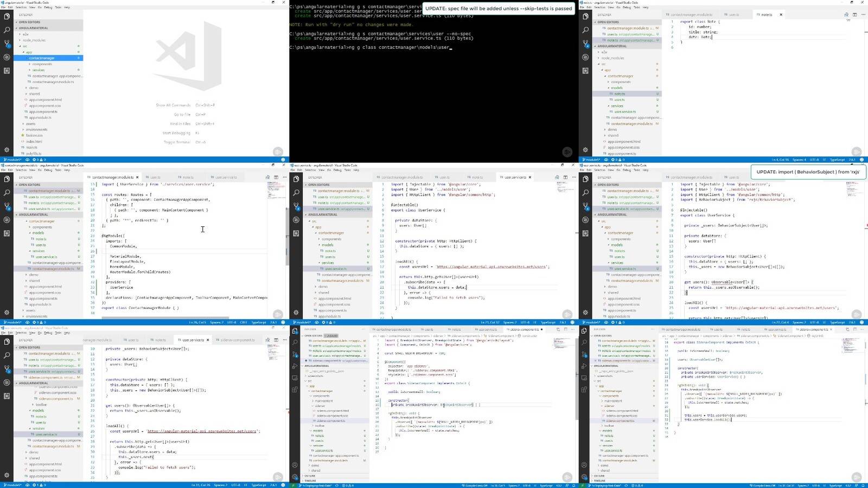This screenshot has height=488, width=868.
Task: Open Manage gear in the 1 UNSAVED window
Action: [x=295, y=476]
